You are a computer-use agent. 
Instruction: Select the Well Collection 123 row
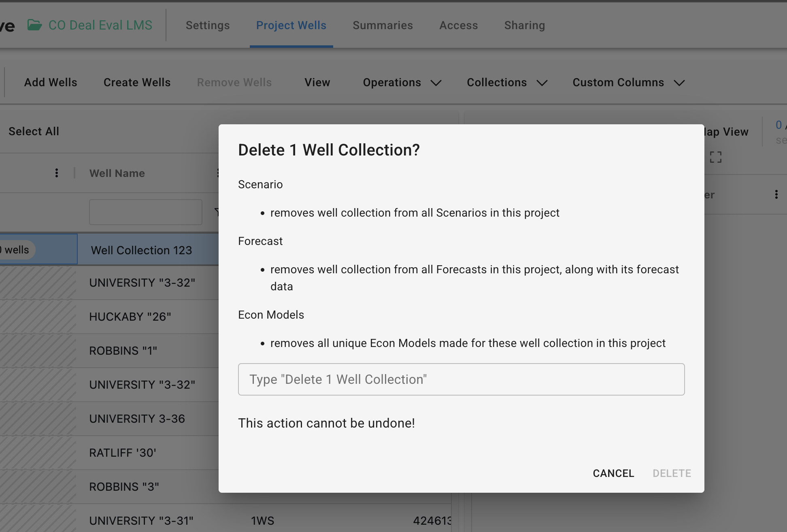pyautogui.click(x=142, y=250)
